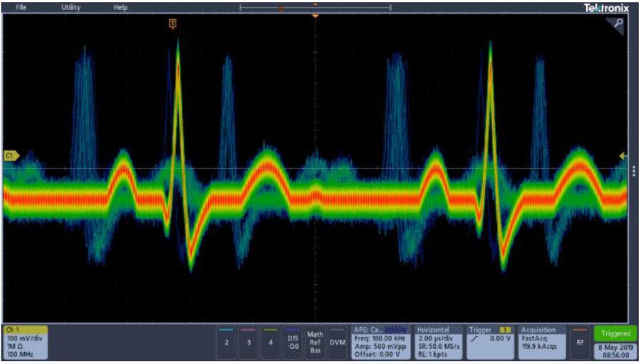Open the File menu
This screenshot has height=364, width=641.
[x=21, y=7]
